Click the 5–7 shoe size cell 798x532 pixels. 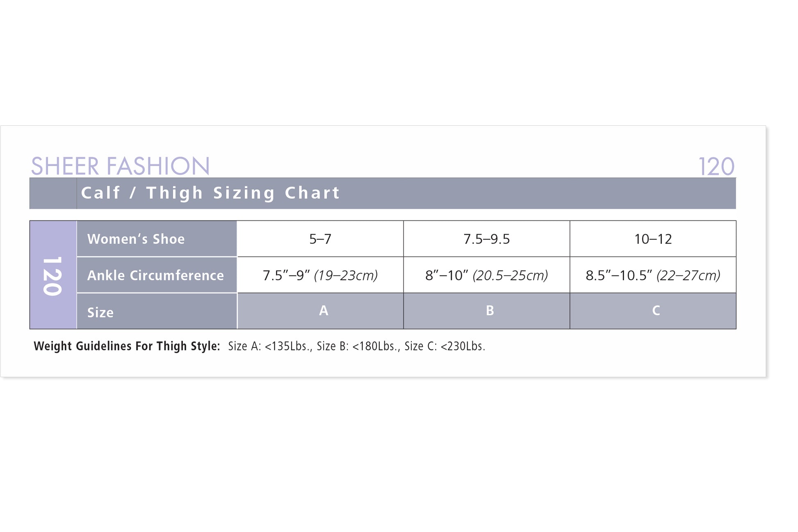tap(320, 239)
